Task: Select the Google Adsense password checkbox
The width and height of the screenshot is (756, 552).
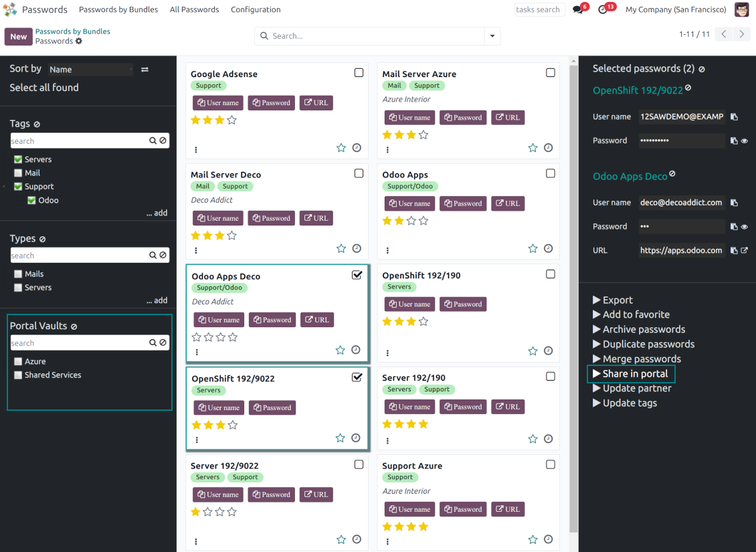Action: tap(359, 73)
